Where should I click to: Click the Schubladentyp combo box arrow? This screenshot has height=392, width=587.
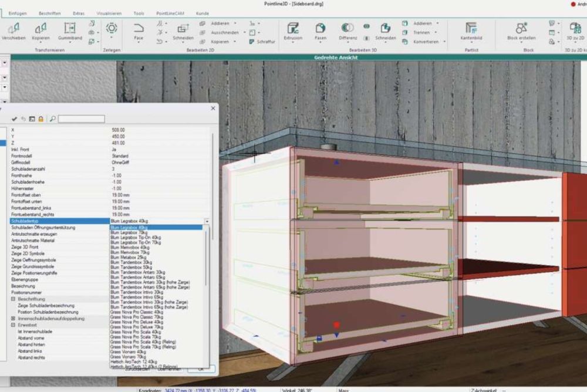(207, 221)
